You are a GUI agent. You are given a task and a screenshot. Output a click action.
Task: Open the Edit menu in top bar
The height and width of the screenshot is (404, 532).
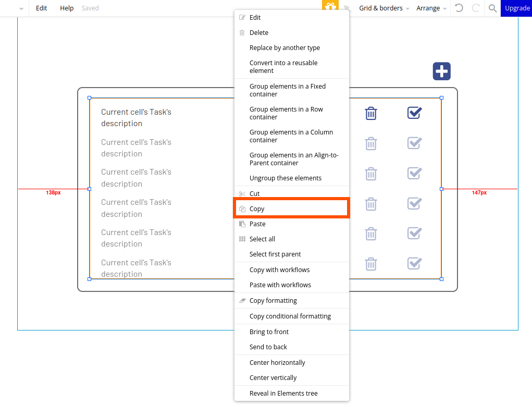41,8
